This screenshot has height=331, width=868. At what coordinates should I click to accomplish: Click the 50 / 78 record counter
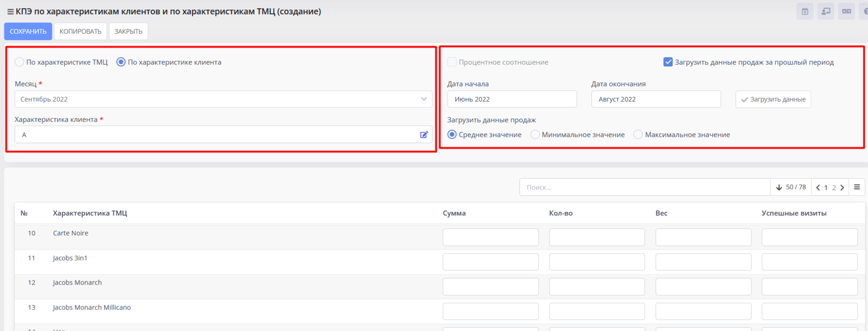(796, 187)
